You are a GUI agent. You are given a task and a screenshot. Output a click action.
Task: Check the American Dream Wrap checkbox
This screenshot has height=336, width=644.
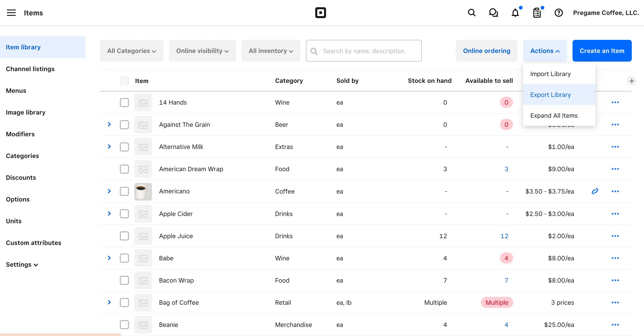[x=124, y=169]
